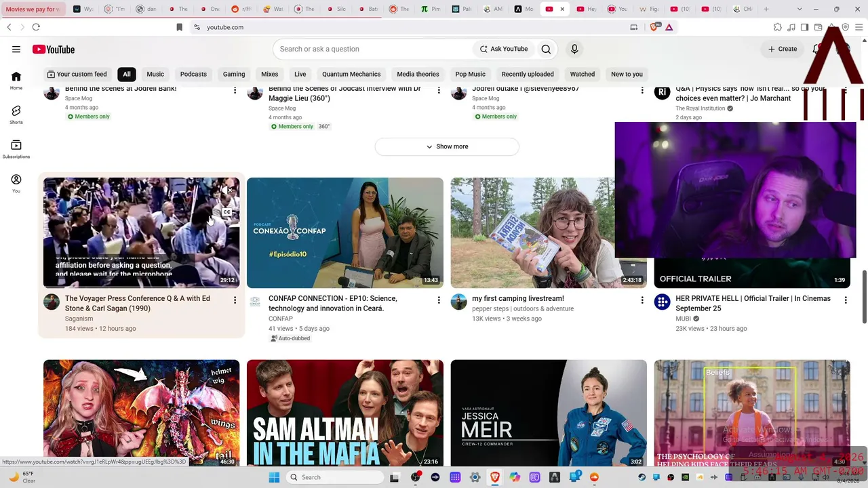Select the Music filter chip
The width and height of the screenshot is (868, 488).
(155, 74)
